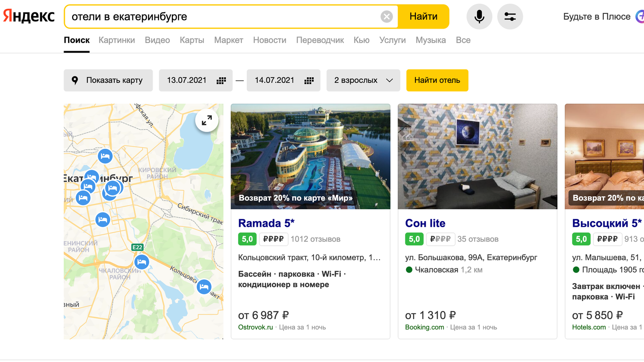Image resolution: width=644 pixels, height=362 pixels.
Task: Follow the Booking.com link
Action: tap(425, 327)
